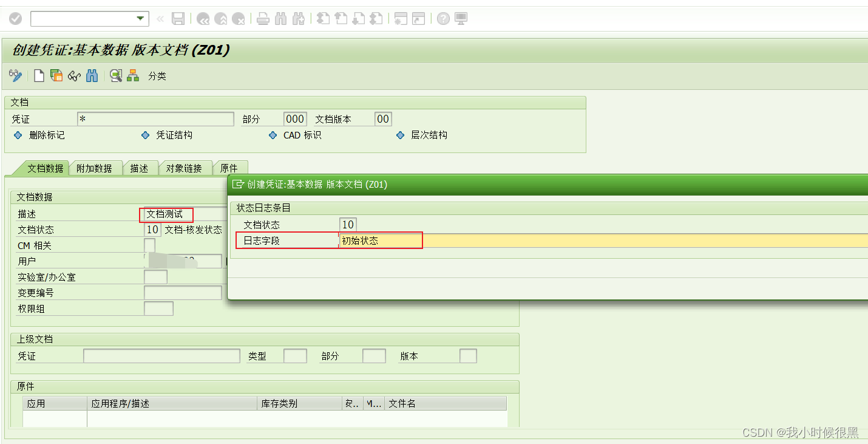Image resolution: width=868 pixels, height=444 pixels.
Task: Click the 部分 field showing 000
Action: (295, 119)
